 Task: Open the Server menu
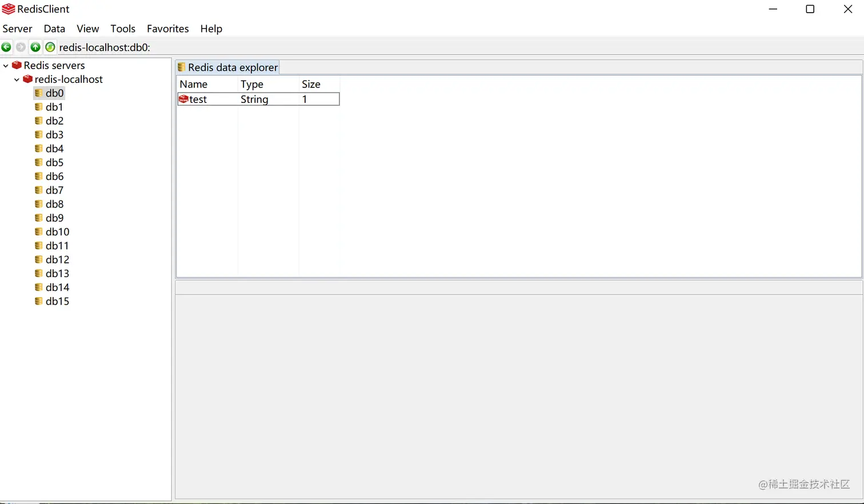17,29
